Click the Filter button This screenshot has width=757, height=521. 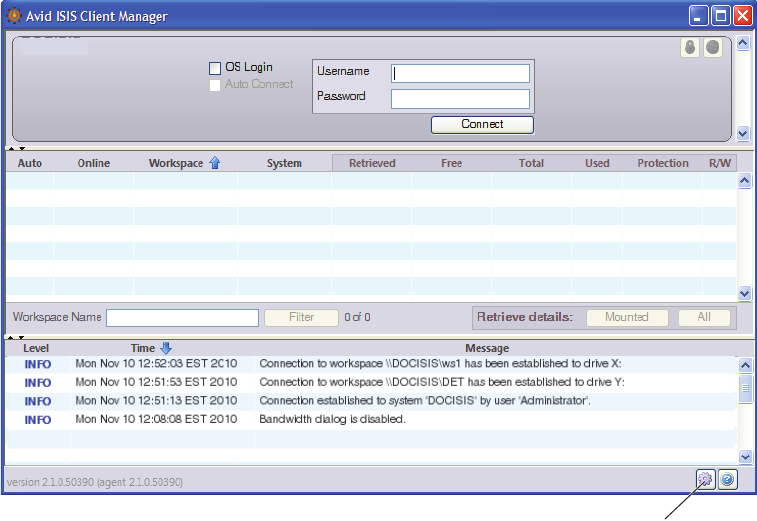click(301, 317)
